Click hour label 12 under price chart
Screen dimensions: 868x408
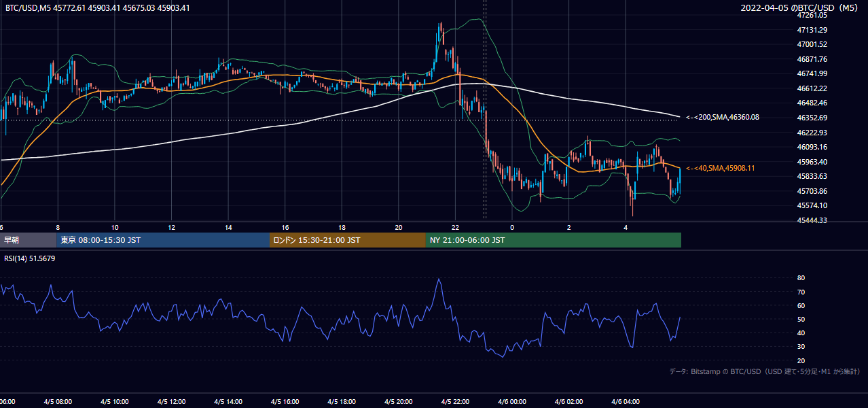click(x=172, y=227)
